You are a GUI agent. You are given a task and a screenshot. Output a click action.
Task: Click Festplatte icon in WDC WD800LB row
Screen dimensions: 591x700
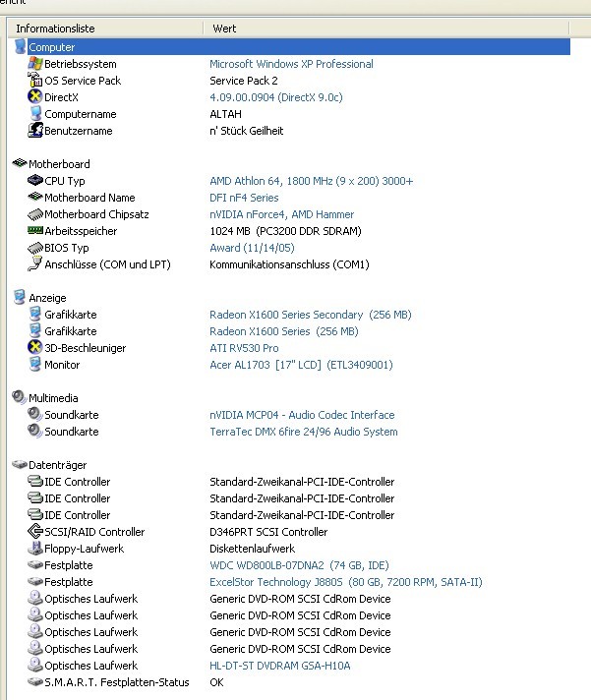(35, 564)
